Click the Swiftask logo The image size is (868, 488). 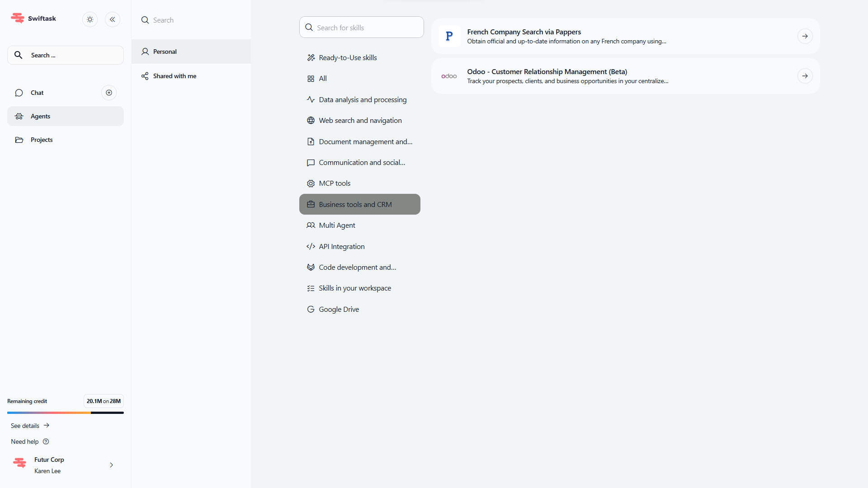point(18,18)
